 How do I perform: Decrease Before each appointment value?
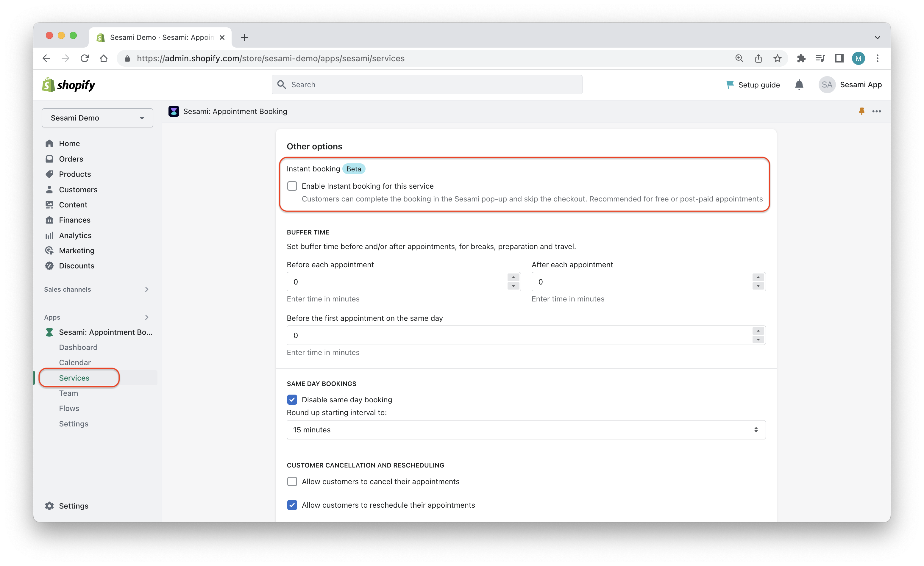513,286
